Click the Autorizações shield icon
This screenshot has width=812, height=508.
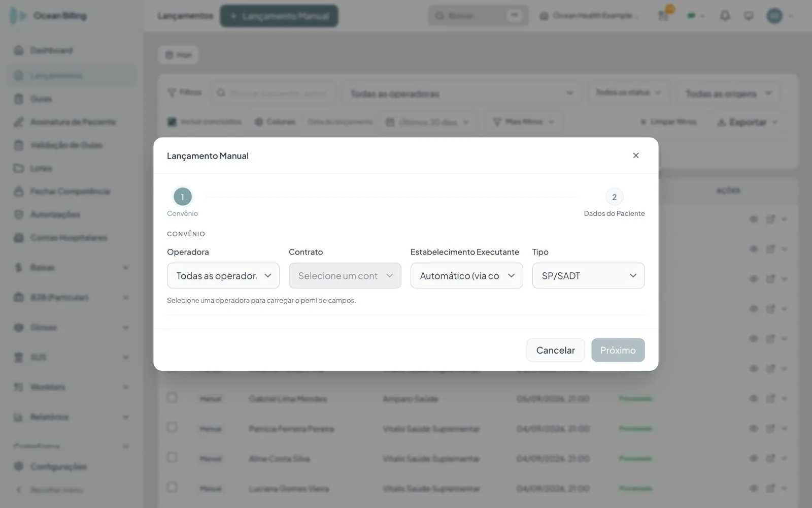tap(19, 214)
